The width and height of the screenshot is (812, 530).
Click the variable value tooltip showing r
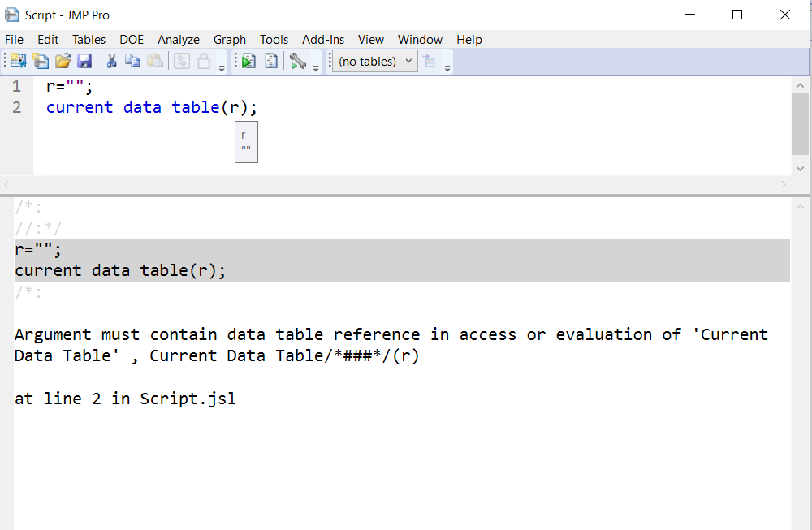[246, 141]
